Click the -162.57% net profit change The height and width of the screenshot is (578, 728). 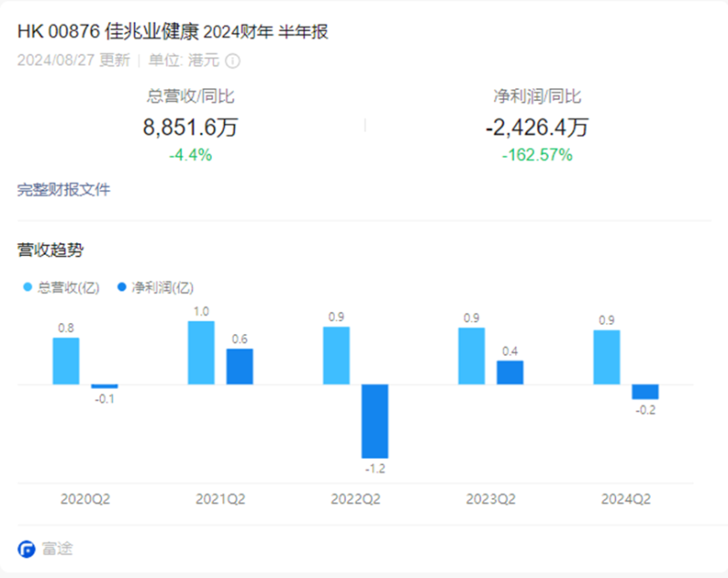pyautogui.click(x=537, y=155)
